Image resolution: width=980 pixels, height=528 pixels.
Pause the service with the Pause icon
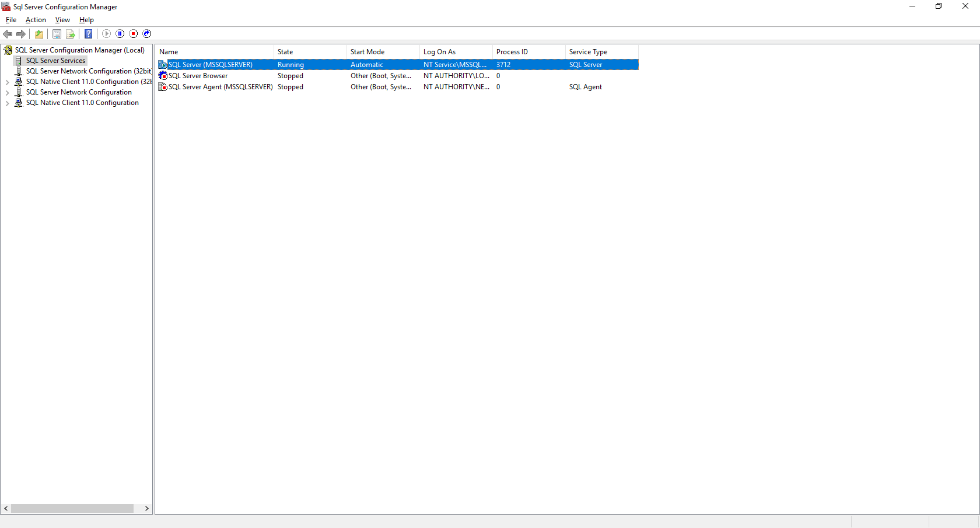point(120,34)
